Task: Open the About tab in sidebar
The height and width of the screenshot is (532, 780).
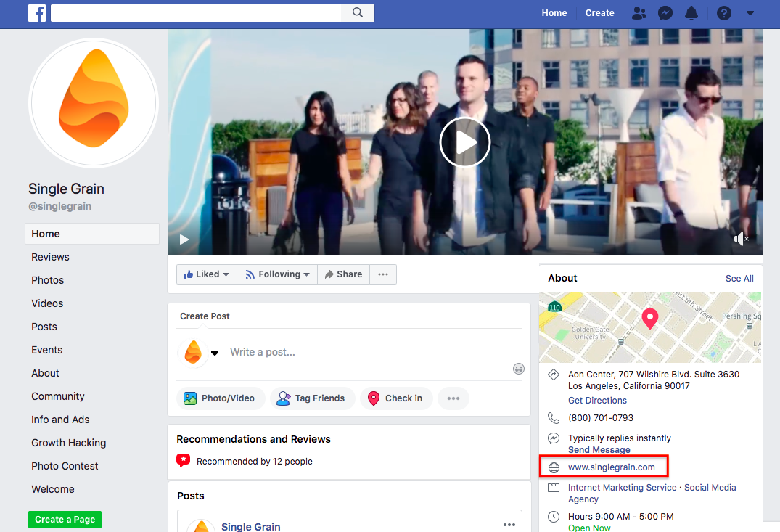Action: click(45, 373)
